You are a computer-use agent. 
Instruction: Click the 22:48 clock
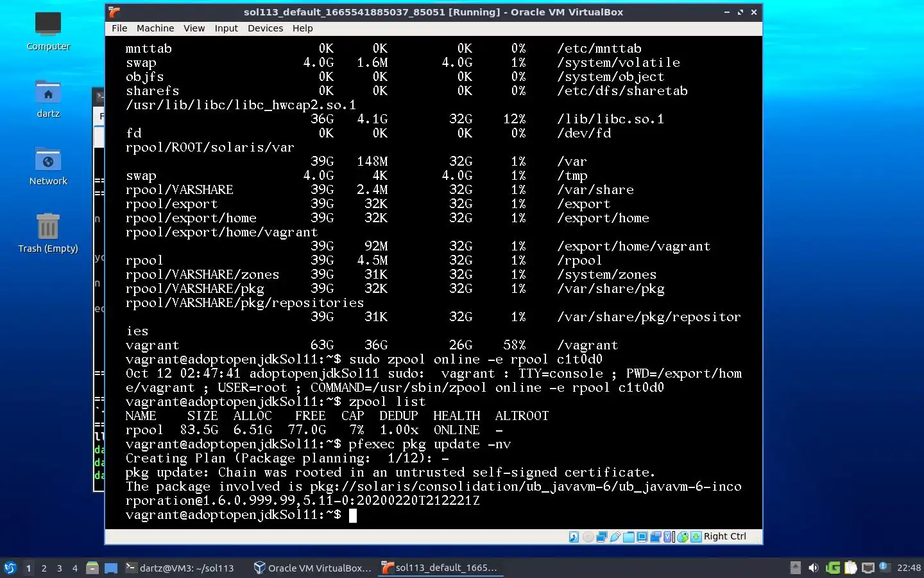(x=909, y=568)
